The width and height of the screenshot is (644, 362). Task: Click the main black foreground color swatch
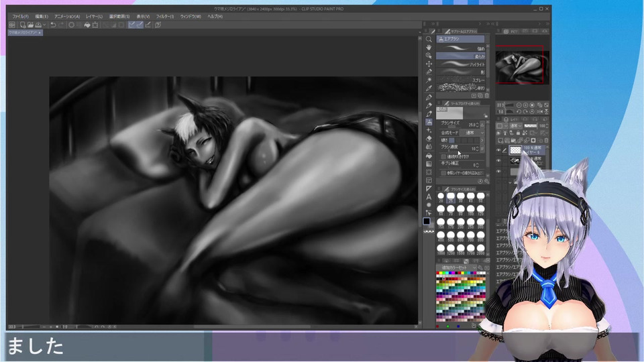pyautogui.click(x=427, y=221)
